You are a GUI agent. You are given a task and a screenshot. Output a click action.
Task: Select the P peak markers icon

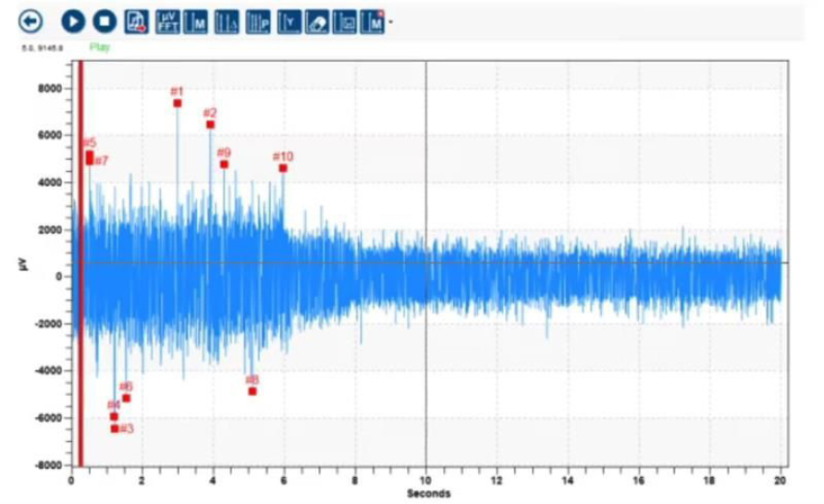coord(258,21)
